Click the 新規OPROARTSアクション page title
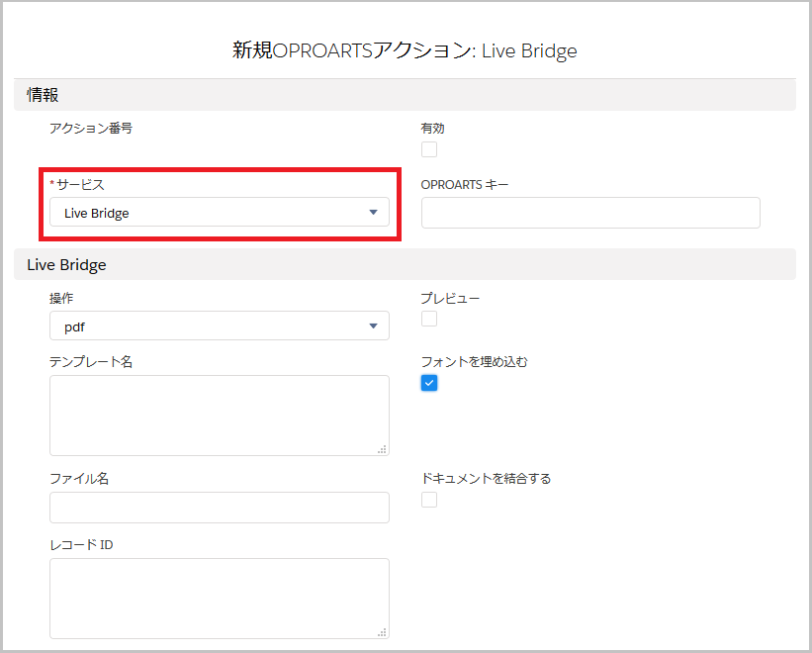 pyautogui.click(x=405, y=50)
